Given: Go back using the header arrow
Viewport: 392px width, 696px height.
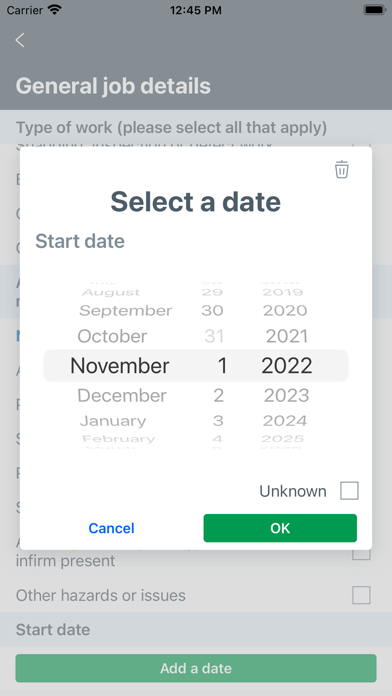Looking at the screenshot, I should pos(20,40).
